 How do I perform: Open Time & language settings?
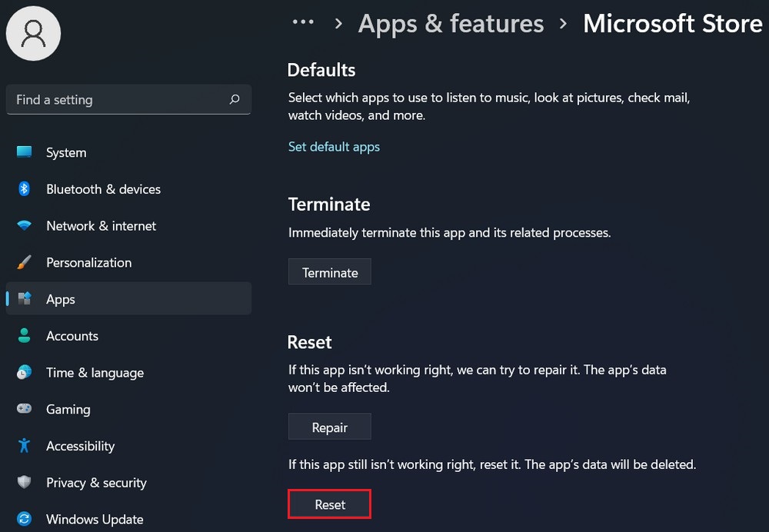128,373
